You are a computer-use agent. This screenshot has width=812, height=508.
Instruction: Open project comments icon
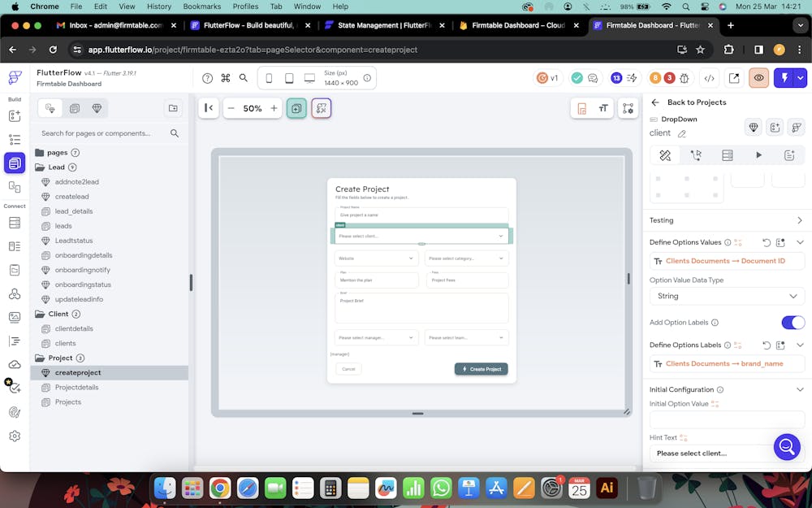click(593, 78)
